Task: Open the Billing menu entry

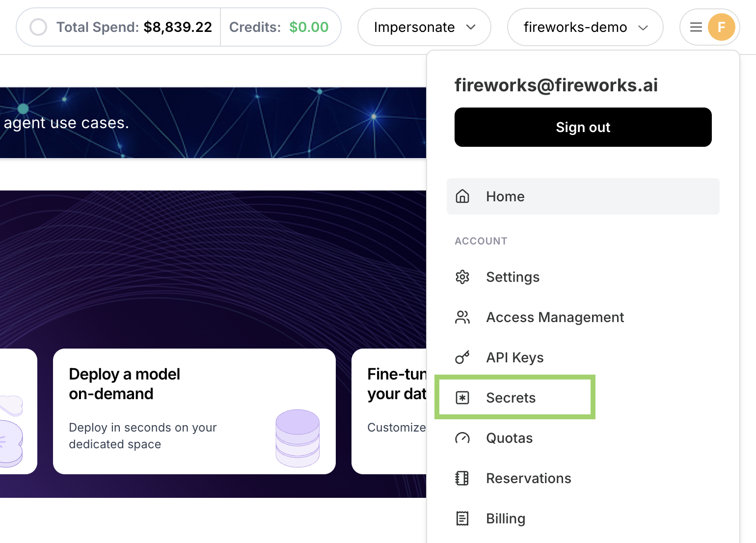Action: [x=583, y=518]
